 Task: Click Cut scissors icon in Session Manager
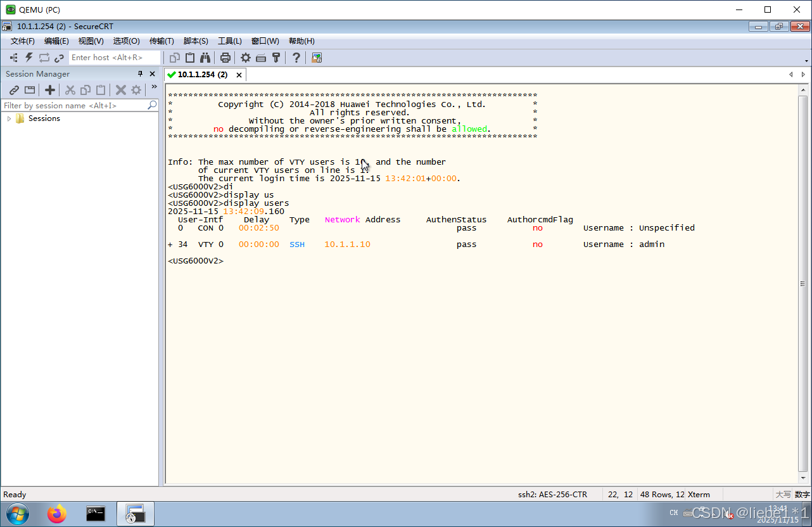tap(70, 90)
